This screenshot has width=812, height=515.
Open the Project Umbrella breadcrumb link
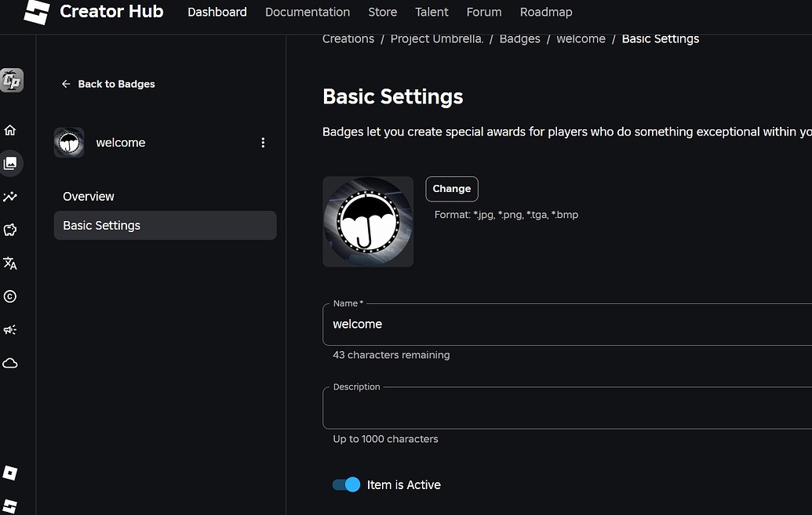pyautogui.click(x=436, y=38)
